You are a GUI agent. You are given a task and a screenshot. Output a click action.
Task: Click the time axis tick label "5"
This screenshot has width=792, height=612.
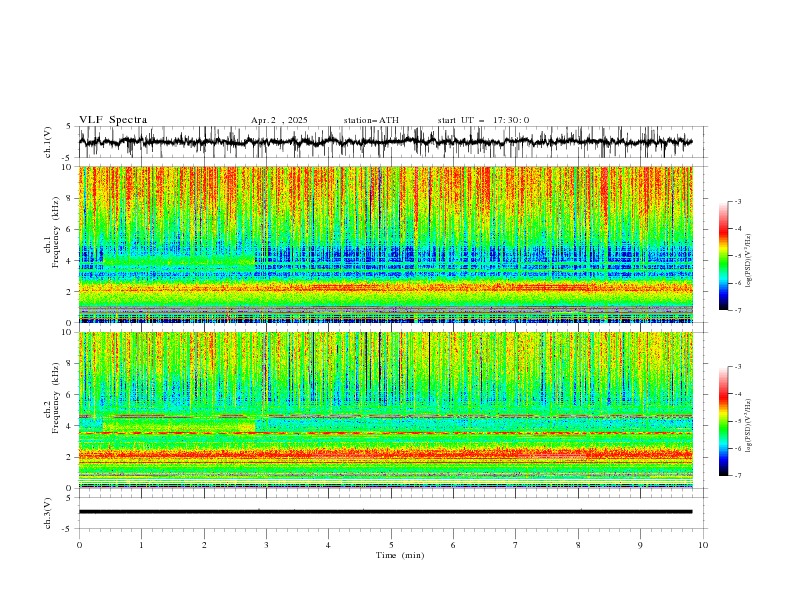(x=391, y=545)
